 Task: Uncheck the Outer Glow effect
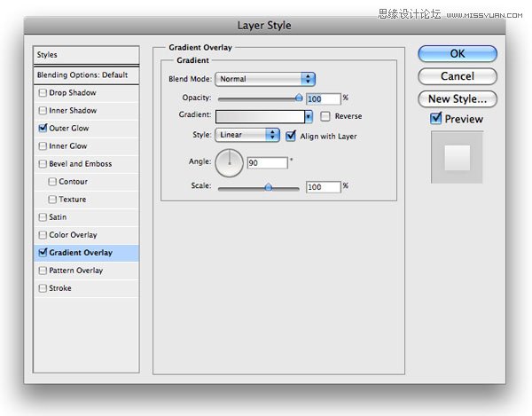point(43,129)
